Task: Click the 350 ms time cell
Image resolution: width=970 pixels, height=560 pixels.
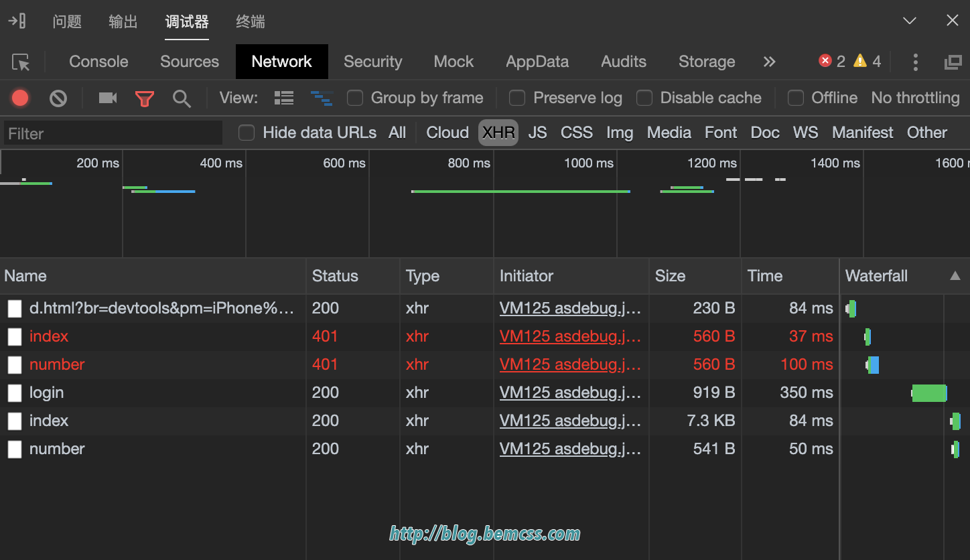Action: point(807,393)
